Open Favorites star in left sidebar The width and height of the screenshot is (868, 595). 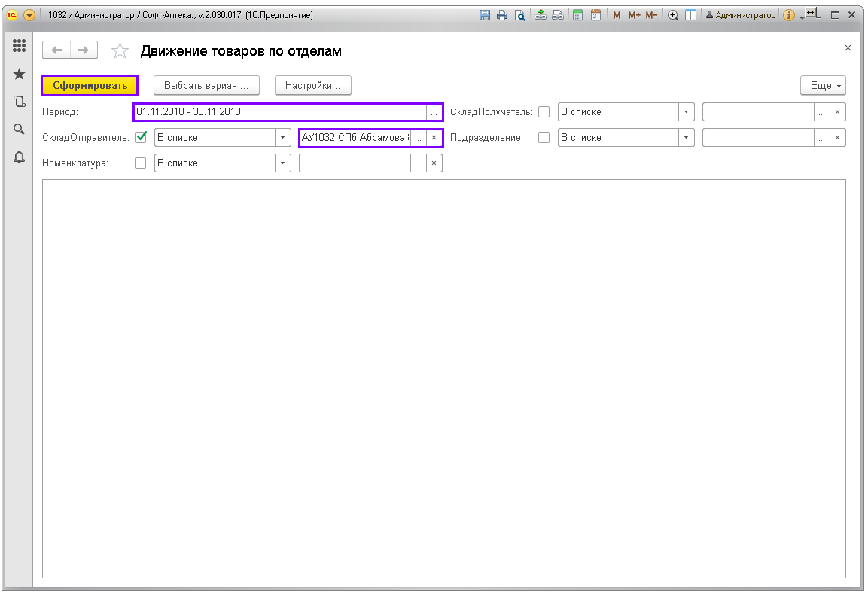click(20, 74)
